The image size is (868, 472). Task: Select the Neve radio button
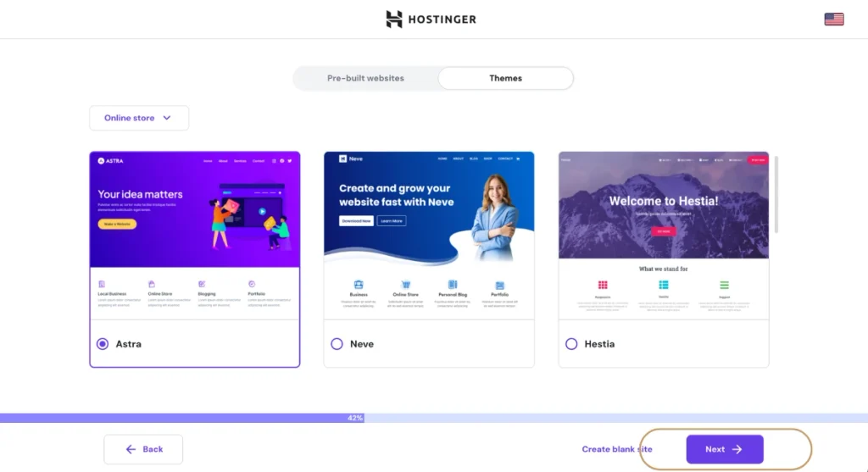click(x=337, y=344)
